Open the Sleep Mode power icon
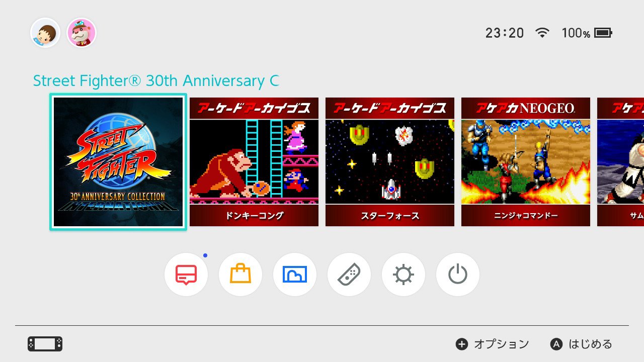The image size is (644, 362). click(x=458, y=275)
